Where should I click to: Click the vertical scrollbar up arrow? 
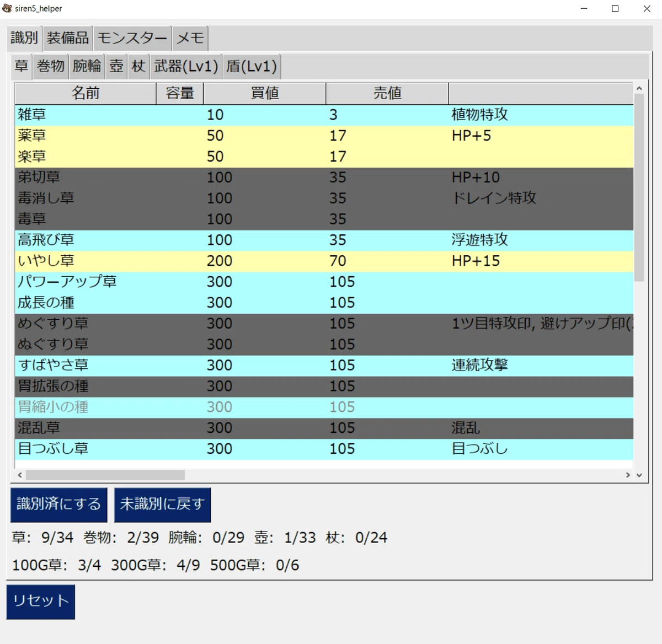(639, 88)
